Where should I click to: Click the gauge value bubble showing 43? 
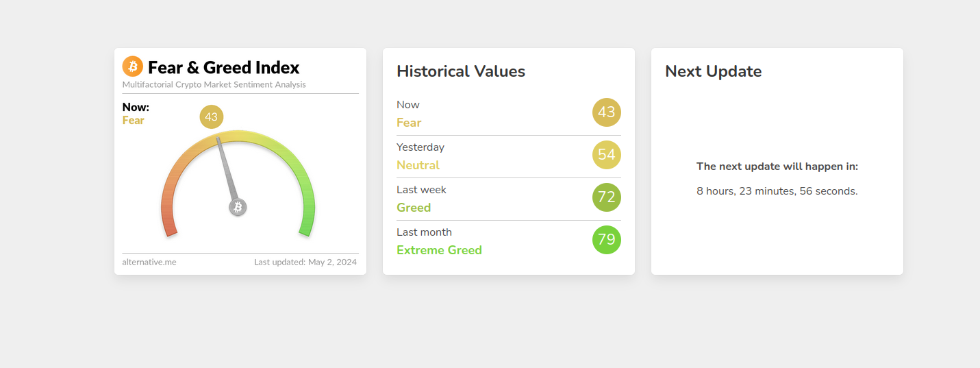point(211,117)
